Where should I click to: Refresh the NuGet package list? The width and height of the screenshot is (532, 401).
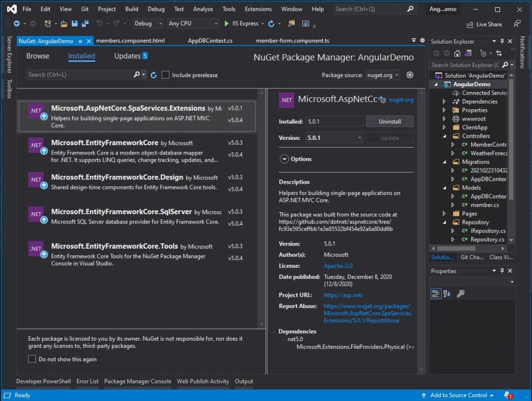[153, 75]
